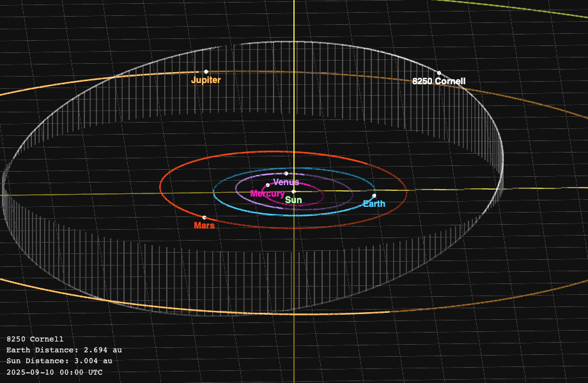Click the Mars planet marker dot
The image size is (588, 383).
pos(205,217)
